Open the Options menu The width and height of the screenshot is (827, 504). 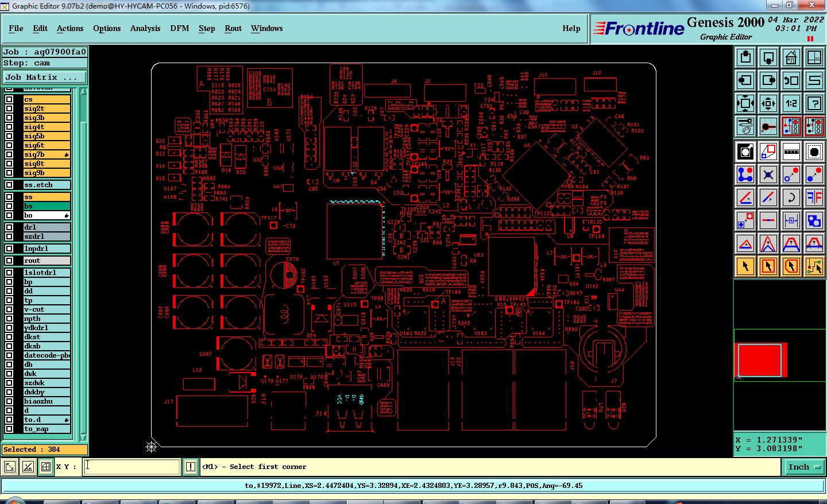107,28
